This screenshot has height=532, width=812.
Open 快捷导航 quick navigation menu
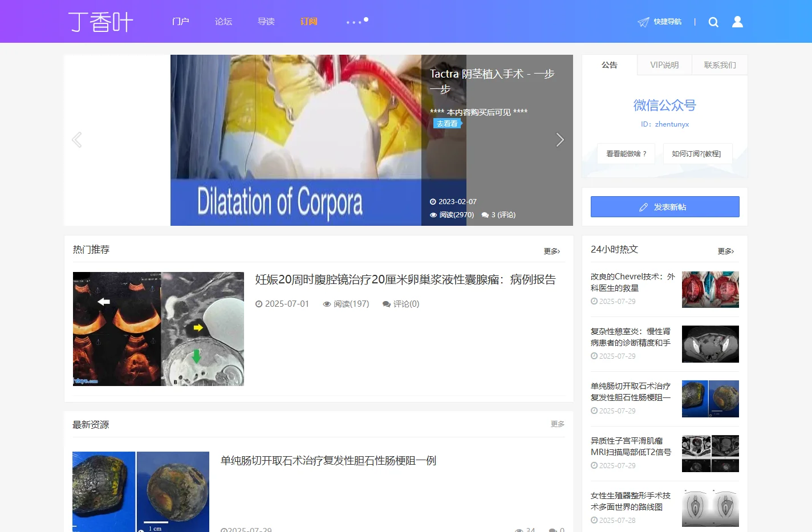[x=668, y=22]
